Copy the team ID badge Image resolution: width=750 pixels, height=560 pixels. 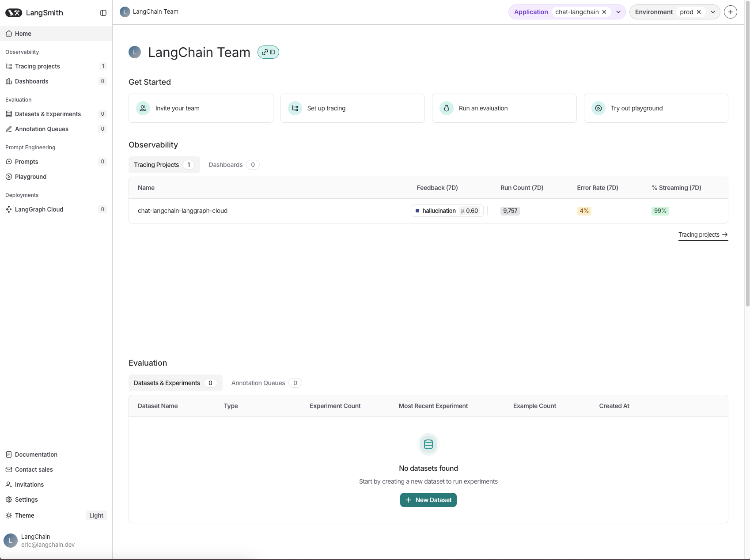click(x=268, y=52)
